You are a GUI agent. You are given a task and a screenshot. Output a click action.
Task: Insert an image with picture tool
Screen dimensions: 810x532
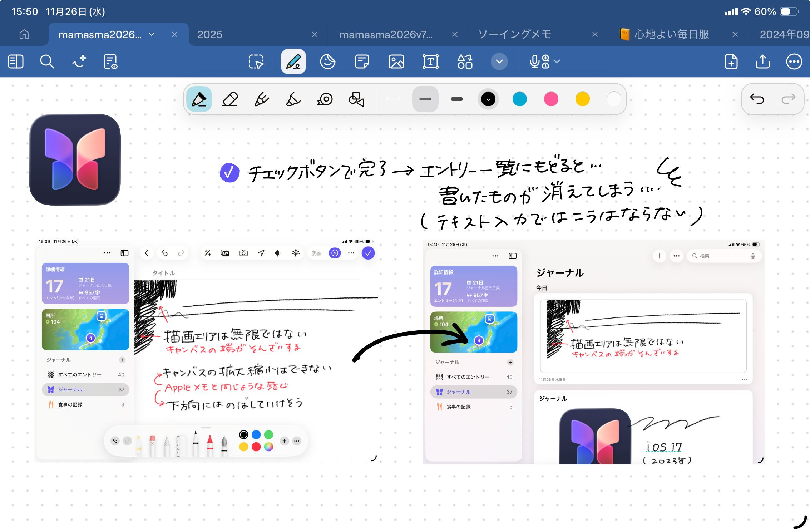point(396,61)
